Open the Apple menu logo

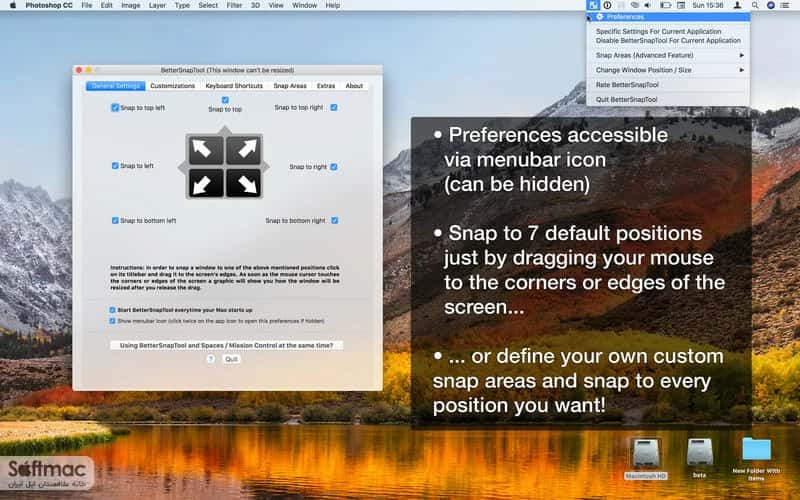[13, 5]
